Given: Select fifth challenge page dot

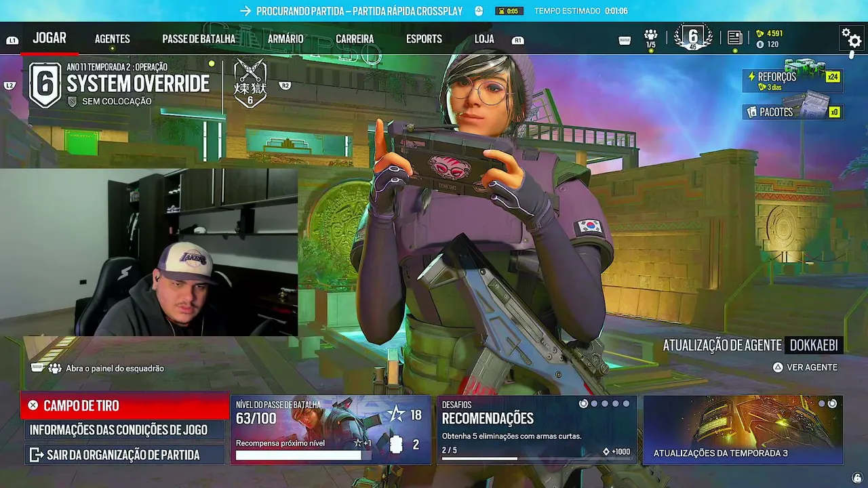Looking at the screenshot, I should (626, 404).
